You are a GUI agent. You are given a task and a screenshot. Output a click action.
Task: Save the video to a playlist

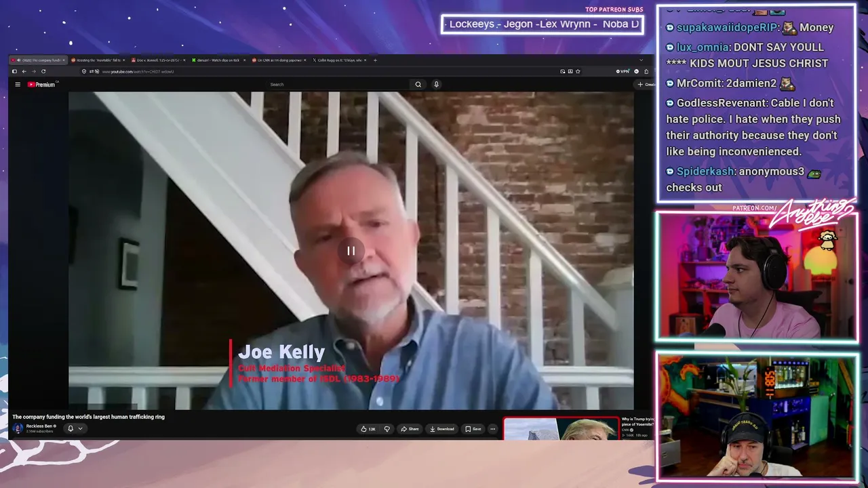point(473,429)
